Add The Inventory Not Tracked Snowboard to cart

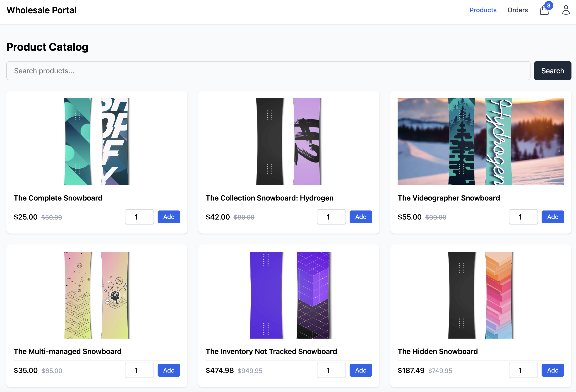361,370
